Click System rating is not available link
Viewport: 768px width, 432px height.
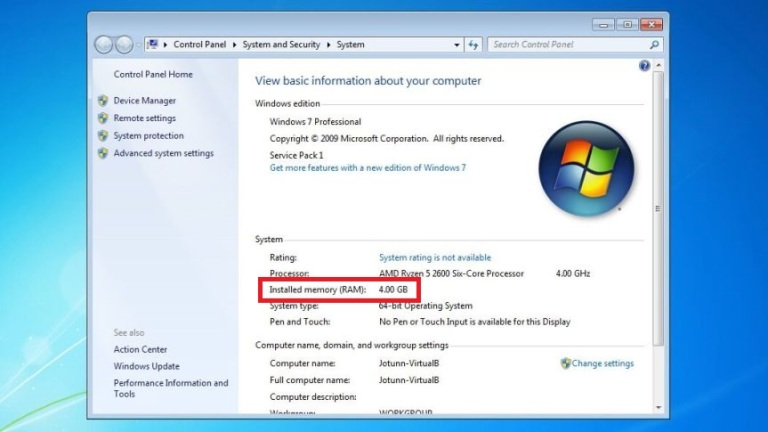click(435, 258)
